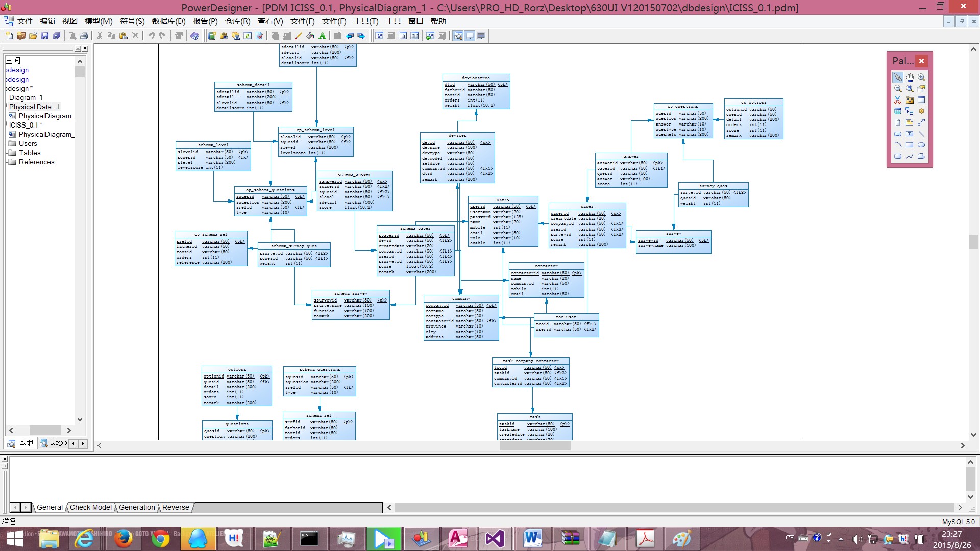Switch to the Check Model output tab
Image resolution: width=980 pixels, height=551 pixels.
(90, 507)
